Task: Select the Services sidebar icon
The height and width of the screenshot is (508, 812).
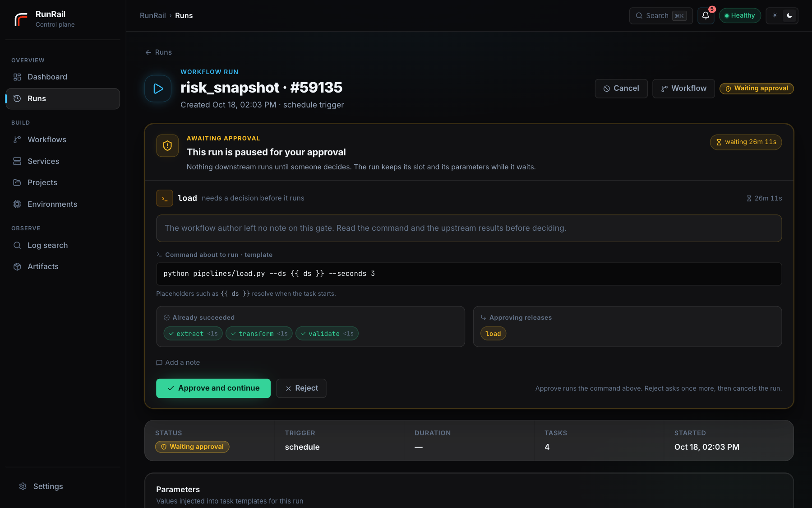Action: pyautogui.click(x=17, y=161)
